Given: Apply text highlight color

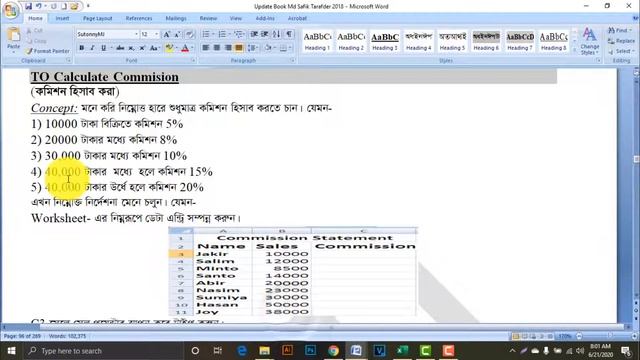Looking at the screenshot, I should coord(169,48).
